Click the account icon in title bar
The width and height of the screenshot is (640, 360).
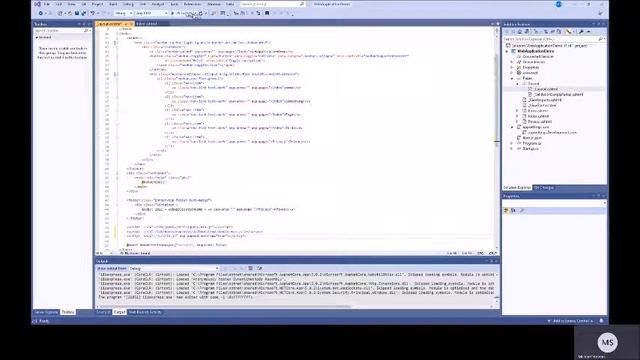[x=558, y=4]
